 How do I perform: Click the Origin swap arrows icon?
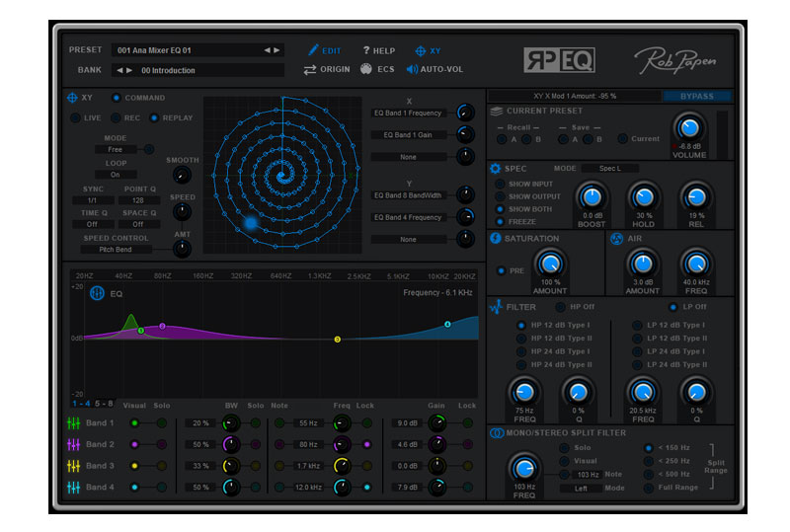310,69
